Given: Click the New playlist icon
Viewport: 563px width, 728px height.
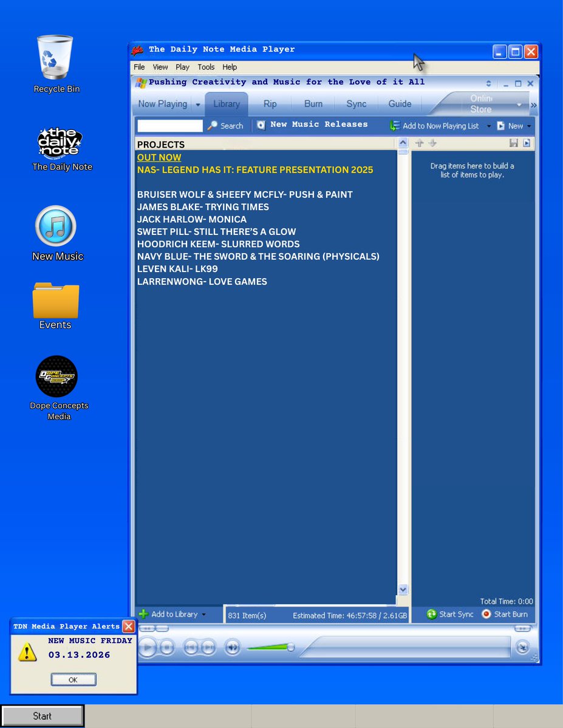Looking at the screenshot, I should click(x=501, y=126).
